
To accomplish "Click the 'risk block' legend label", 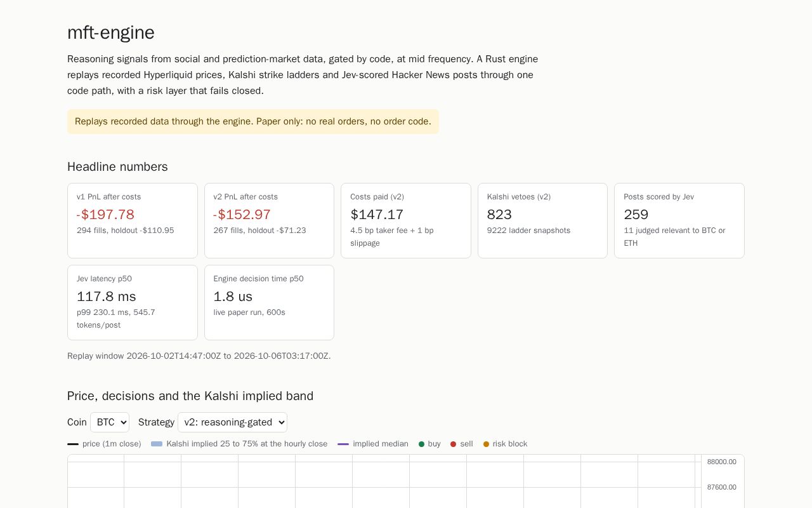I will [510, 444].
